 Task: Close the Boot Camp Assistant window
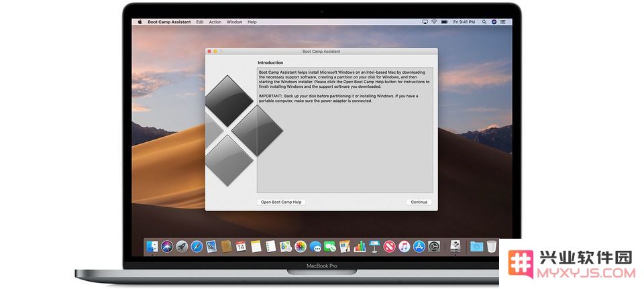209,52
